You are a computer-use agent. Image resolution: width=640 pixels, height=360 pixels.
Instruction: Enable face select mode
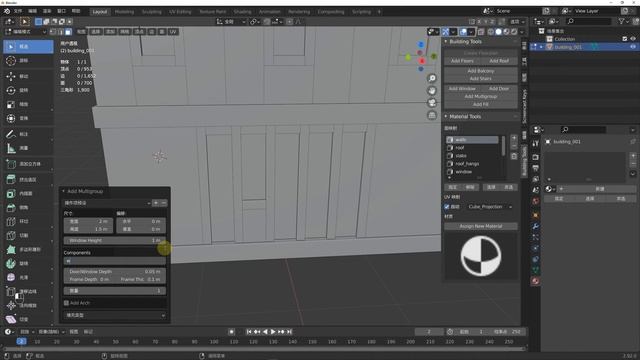click(x=68, y=31)
